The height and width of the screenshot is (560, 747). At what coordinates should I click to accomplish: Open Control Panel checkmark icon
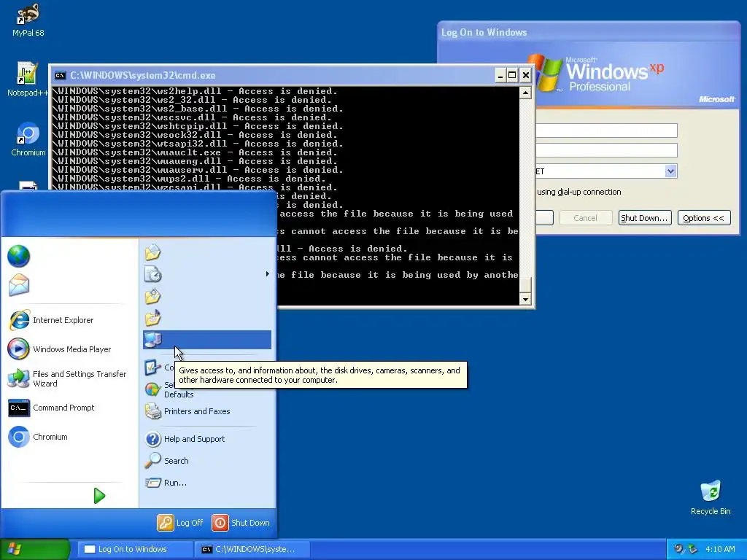[152, 367]
